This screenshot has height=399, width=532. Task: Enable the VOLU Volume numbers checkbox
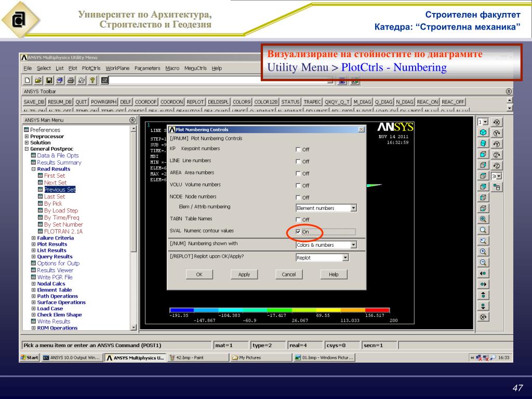[298, 185]
